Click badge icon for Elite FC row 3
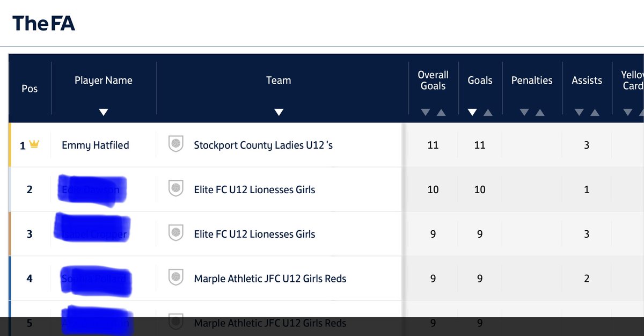The image size is (644, 336). [176, 233]
